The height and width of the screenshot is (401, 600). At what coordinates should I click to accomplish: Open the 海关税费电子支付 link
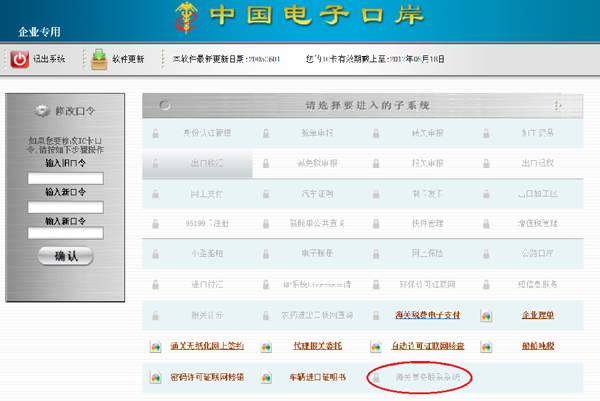pyautogui.click(x=427, y=315)
